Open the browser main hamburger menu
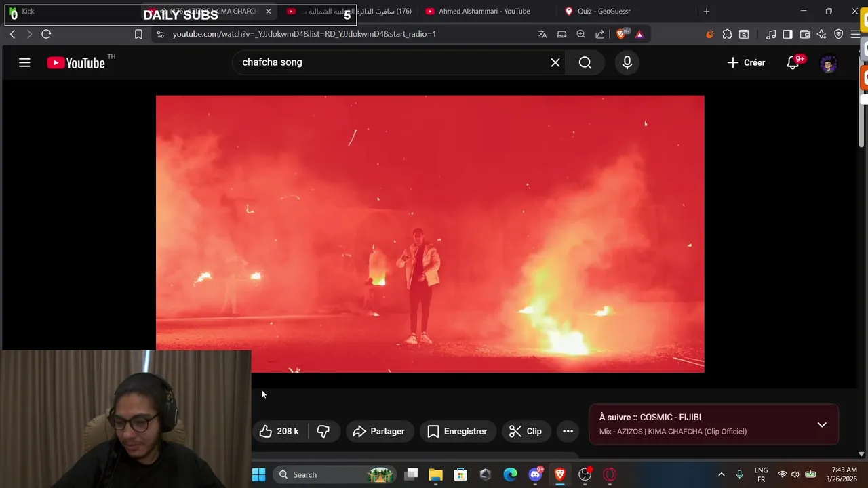The height and width of the screenshot is (488, 868). click(x=856, y=34)
